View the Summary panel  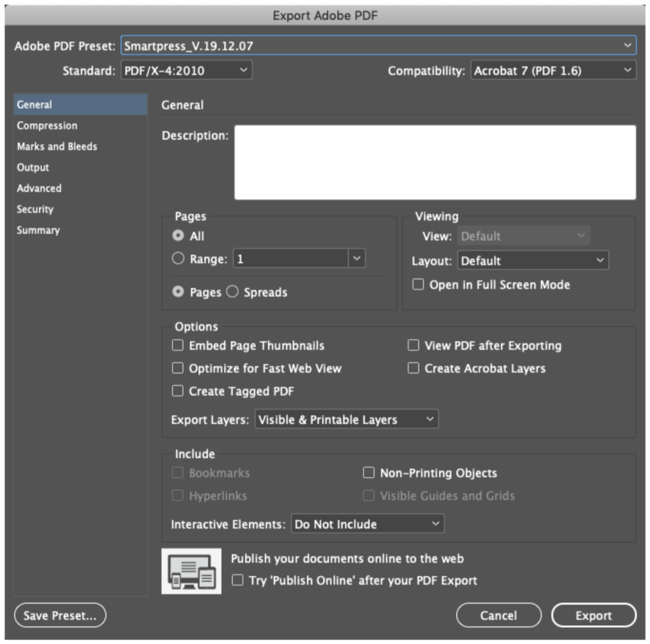click(x=38, y=230)
